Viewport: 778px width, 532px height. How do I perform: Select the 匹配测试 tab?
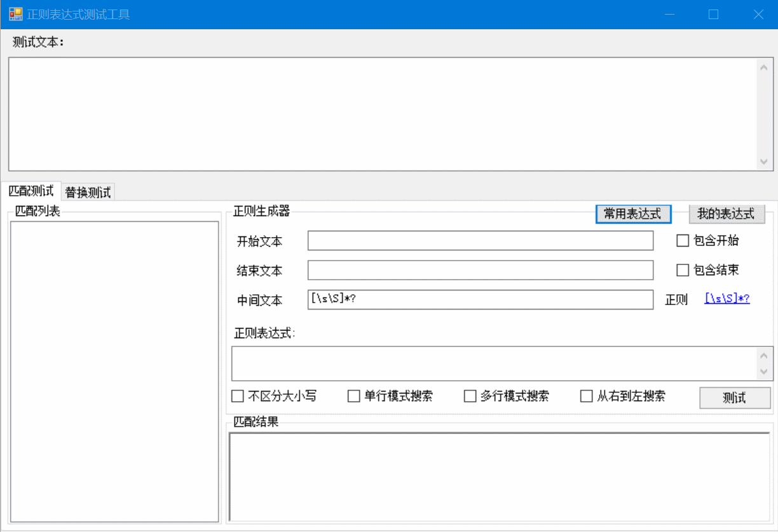(31, 191)
